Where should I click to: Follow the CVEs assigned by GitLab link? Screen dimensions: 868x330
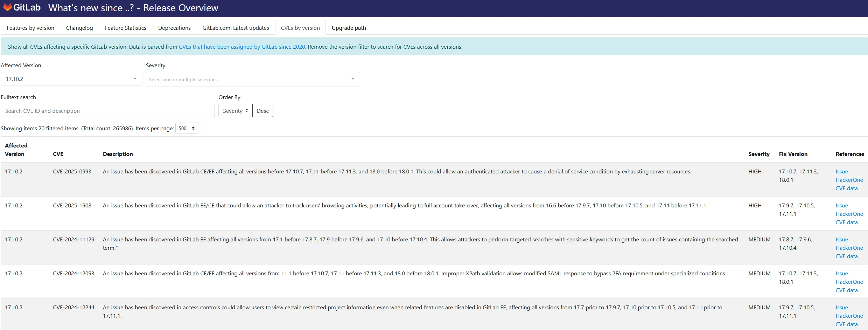pyautogui.click(x=241, y=46)
